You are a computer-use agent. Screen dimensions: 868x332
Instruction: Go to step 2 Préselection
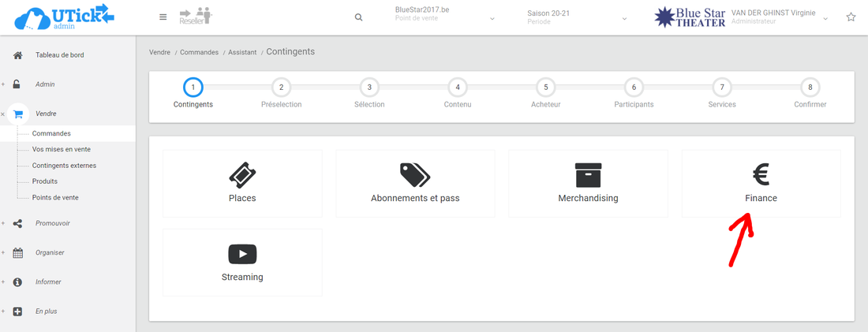(x=281, y=88)
